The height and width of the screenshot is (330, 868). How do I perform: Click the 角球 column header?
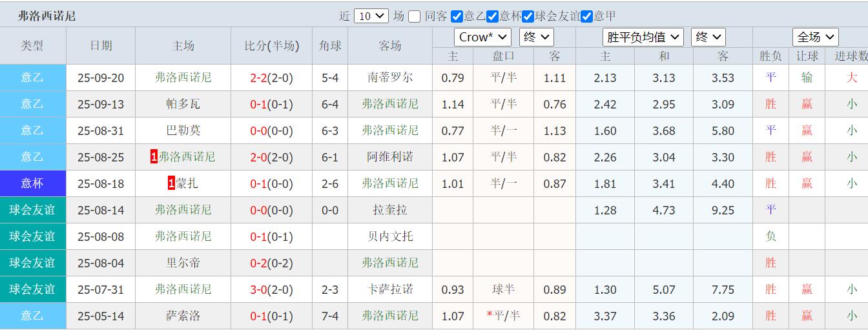330,46
